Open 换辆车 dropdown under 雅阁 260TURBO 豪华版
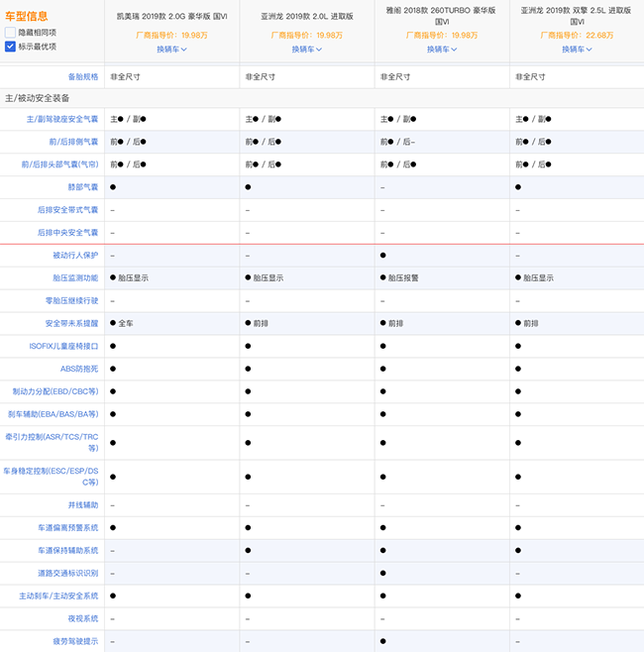644x652 pixels. point(442,50)
